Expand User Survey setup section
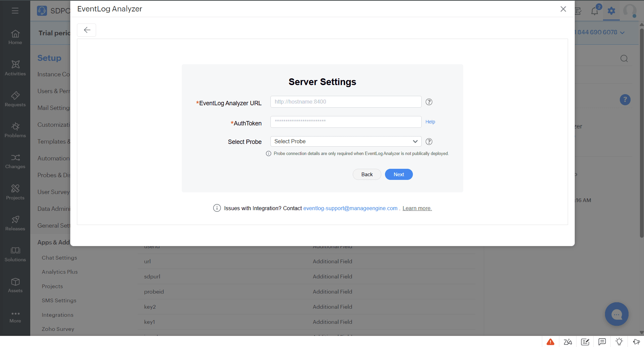Screen dimensions: 644x347 [x=54, y=192]
